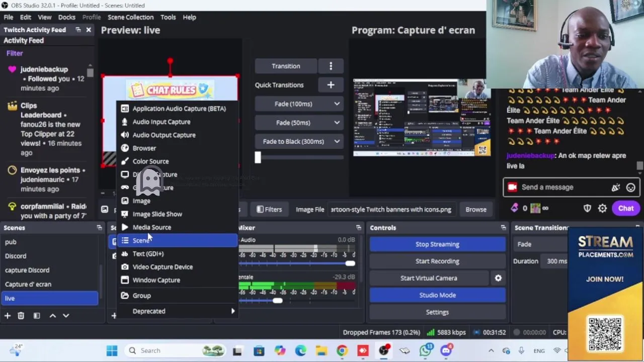Expand the Fade (50ms) dropdown arrow
The height and width of the screenshot is (362, 644).
pyautogui.click(x=337, y=123)
